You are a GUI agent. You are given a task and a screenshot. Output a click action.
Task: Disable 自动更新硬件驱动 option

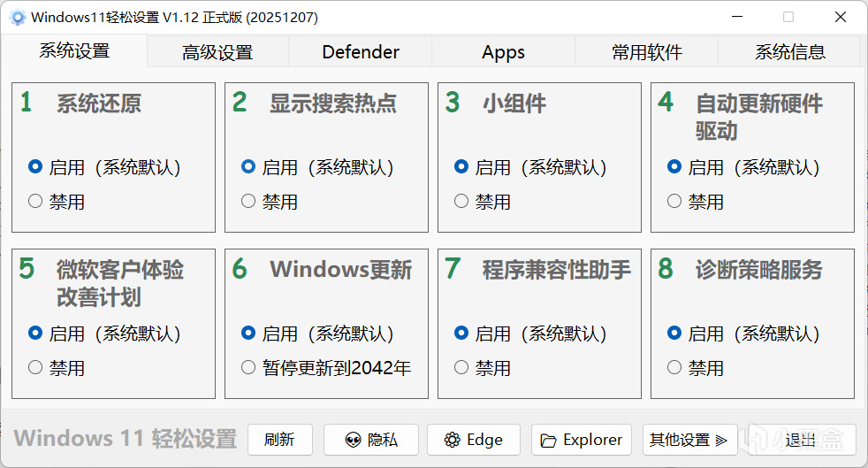coord(674,202)
